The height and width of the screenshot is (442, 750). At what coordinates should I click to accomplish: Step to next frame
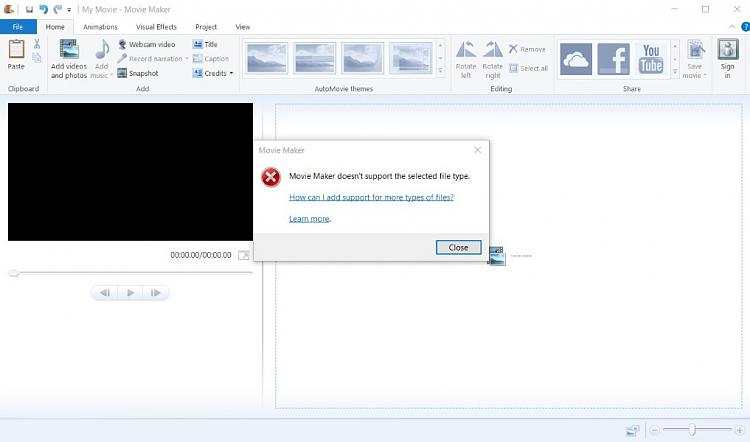[155, 293]
